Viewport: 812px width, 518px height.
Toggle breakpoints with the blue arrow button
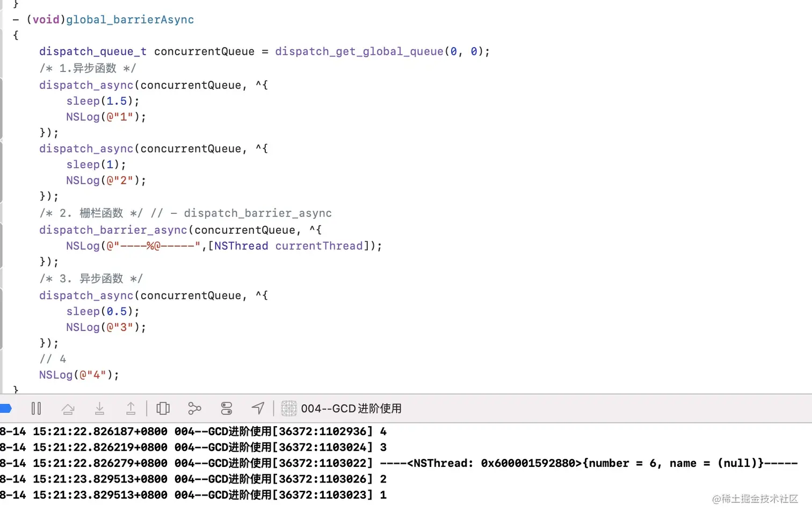tap(5, 408)
